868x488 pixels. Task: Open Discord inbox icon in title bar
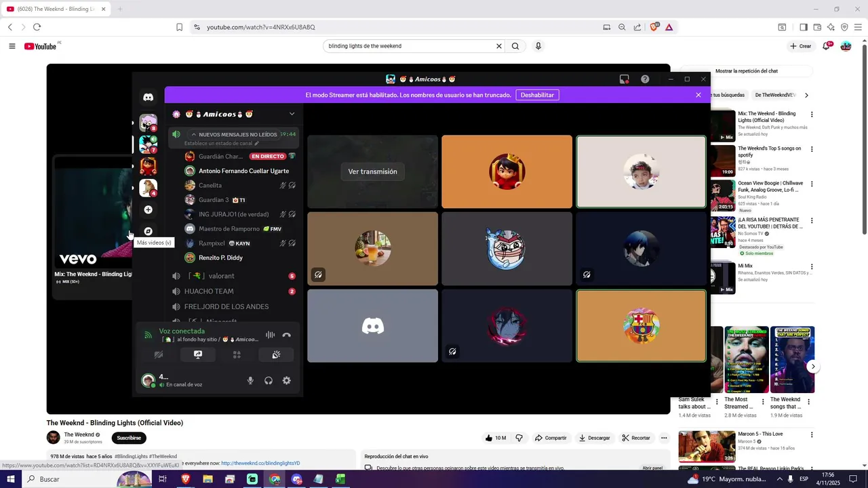(x=625, y=79)
